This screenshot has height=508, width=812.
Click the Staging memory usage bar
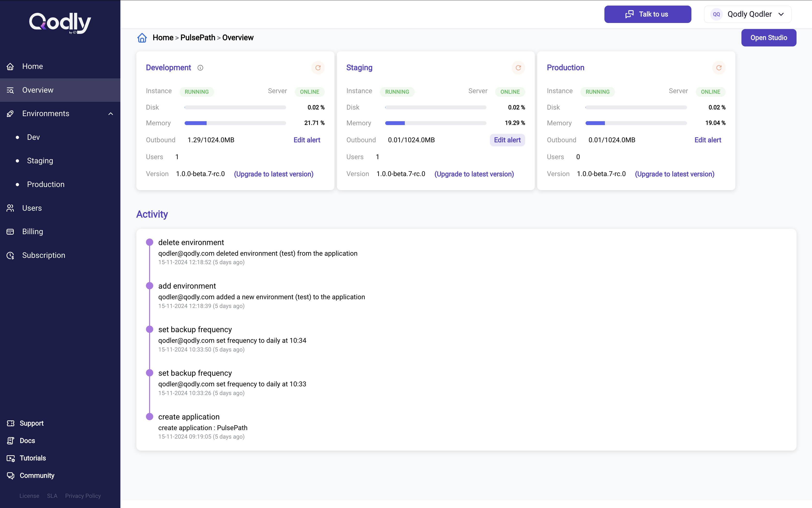pos(435,123)
